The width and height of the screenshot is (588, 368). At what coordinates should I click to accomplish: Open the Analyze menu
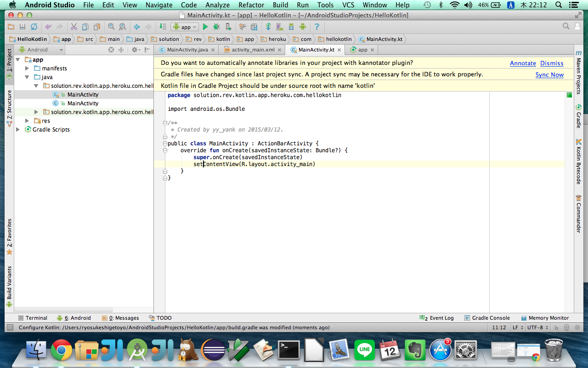pos(218,5)
